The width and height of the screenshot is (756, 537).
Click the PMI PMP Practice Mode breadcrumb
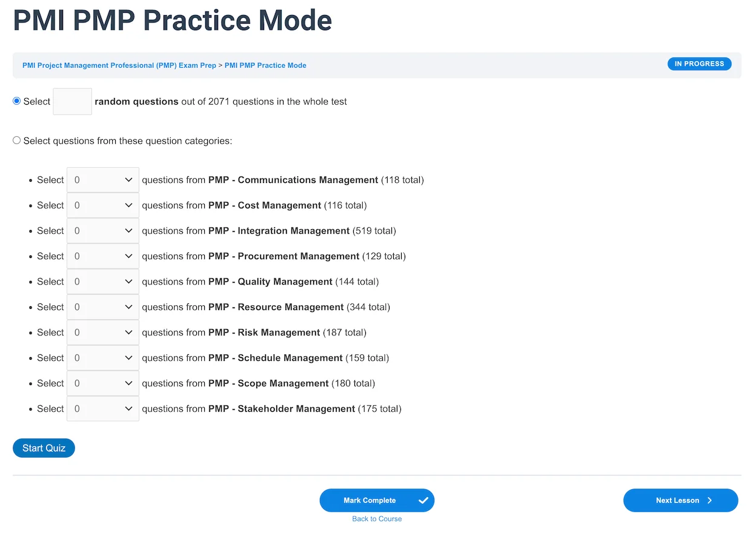(x=265, y=65)
